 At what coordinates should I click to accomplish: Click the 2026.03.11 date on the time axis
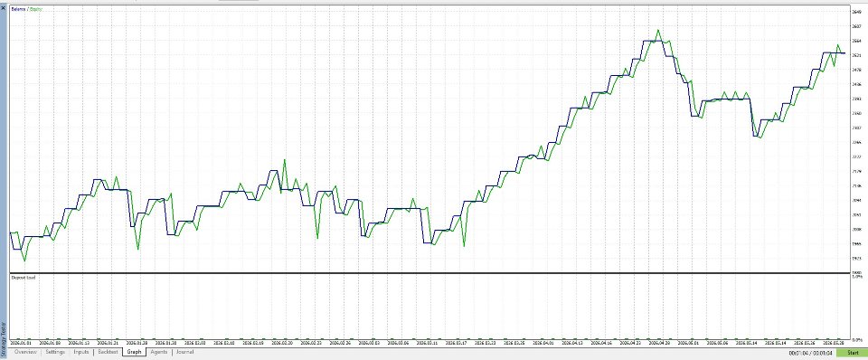pos(427,344)
